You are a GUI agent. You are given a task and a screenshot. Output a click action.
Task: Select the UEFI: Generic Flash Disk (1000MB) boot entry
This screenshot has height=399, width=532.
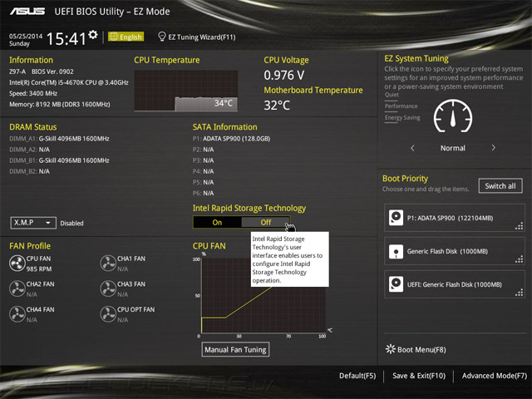tap(455, 284)
